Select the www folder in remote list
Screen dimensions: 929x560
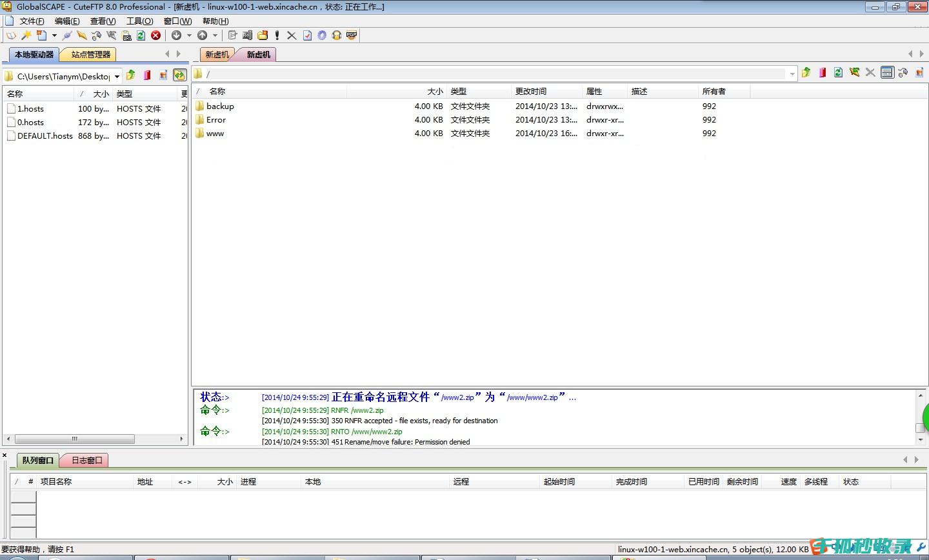click(x=215, y=134)
